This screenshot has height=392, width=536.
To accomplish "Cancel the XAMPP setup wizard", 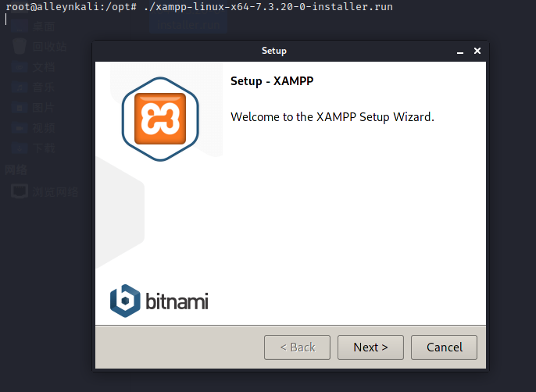I will 444,347.
